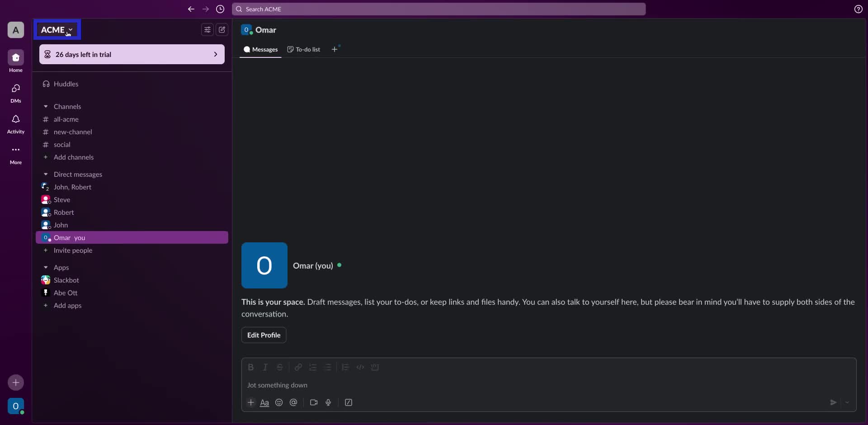
Task: Switch to the To-do list tab
Action: tap(303, 49)
